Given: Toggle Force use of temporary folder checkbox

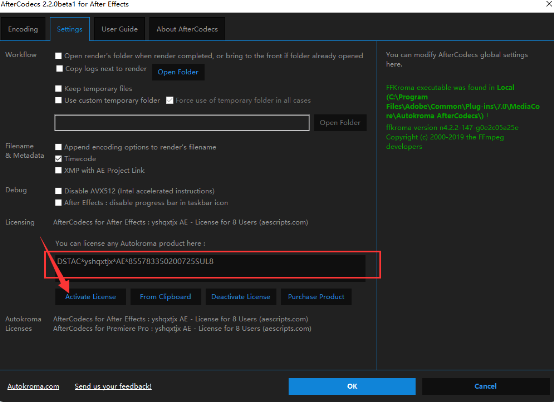Looking at the screenshot, I should click(x=170, y=100).
